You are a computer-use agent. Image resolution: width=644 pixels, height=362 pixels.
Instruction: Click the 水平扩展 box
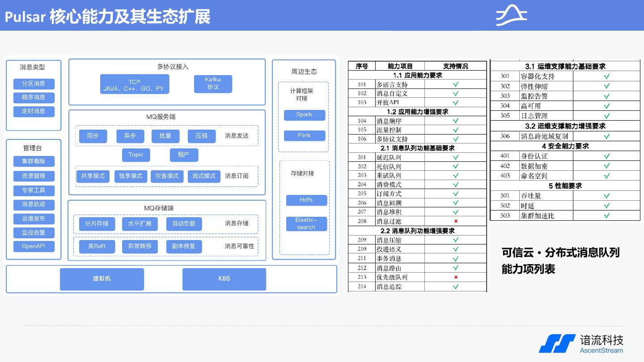point(140,224)
